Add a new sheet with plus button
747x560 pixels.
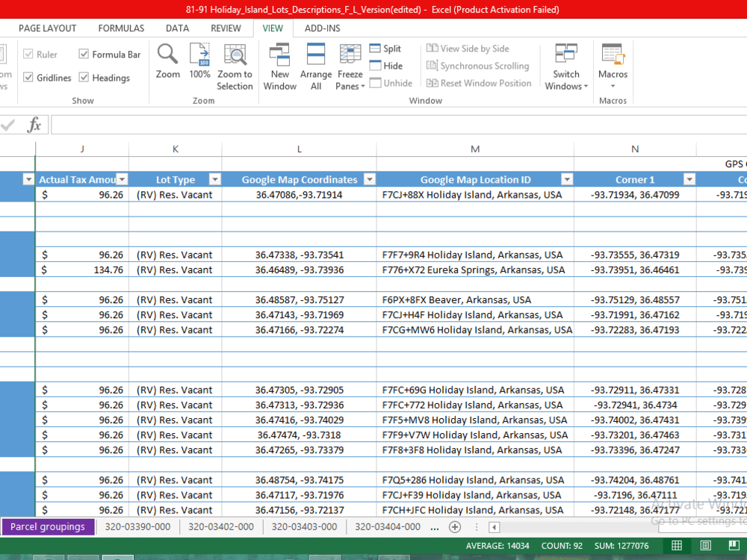[455, 526]
